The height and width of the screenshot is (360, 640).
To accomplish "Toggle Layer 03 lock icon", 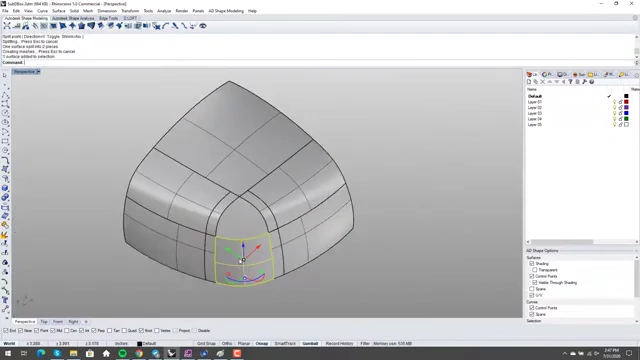I will (x=620, y=113).
